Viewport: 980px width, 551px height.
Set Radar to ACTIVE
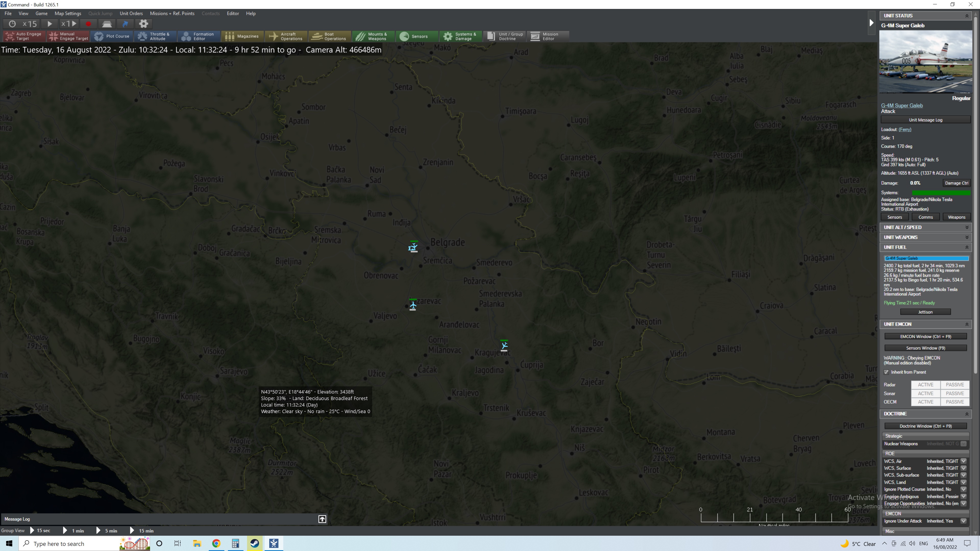click(925, 385)
